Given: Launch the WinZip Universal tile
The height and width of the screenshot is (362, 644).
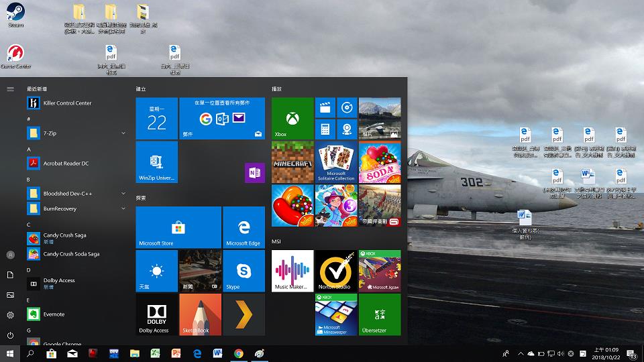Looking at the screenshot, I should [x=156, y=162].
